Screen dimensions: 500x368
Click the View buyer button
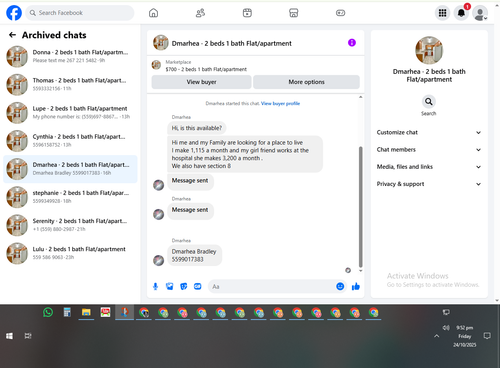coord(201,82)
